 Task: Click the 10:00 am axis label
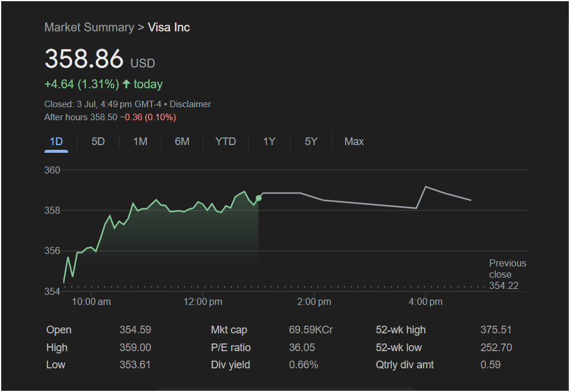pos(91,302)
